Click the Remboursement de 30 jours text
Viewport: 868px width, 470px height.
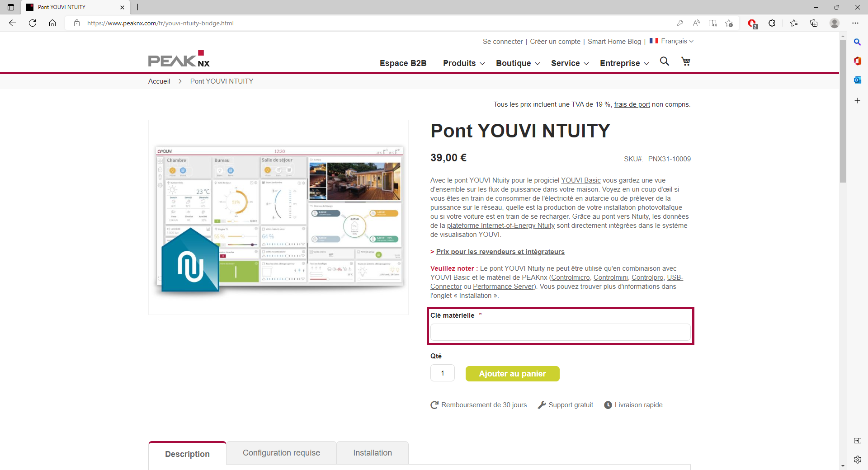click(x=484, y=405)
